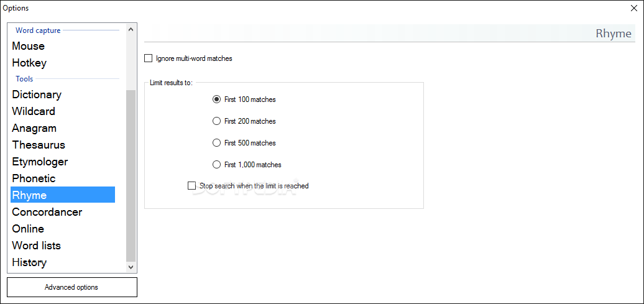Open the Word lists section
Screen dimensions: 644x304
click(37, 246)
